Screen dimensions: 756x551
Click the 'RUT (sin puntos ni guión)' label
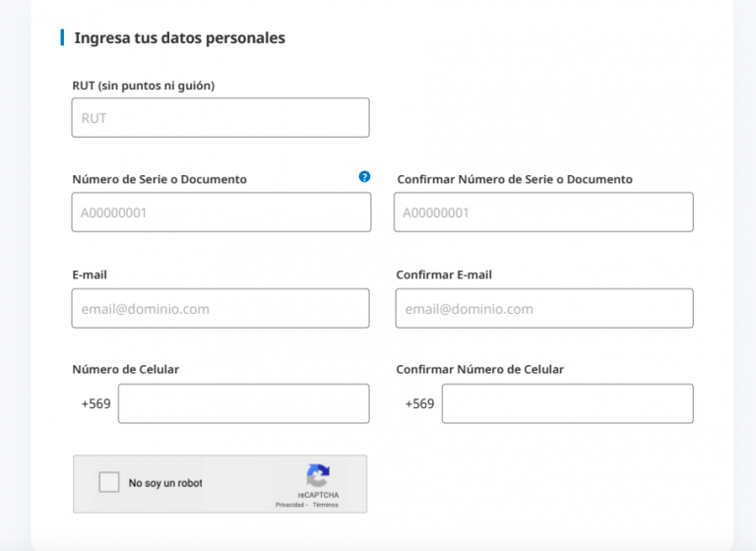click(x=144, y=86)
